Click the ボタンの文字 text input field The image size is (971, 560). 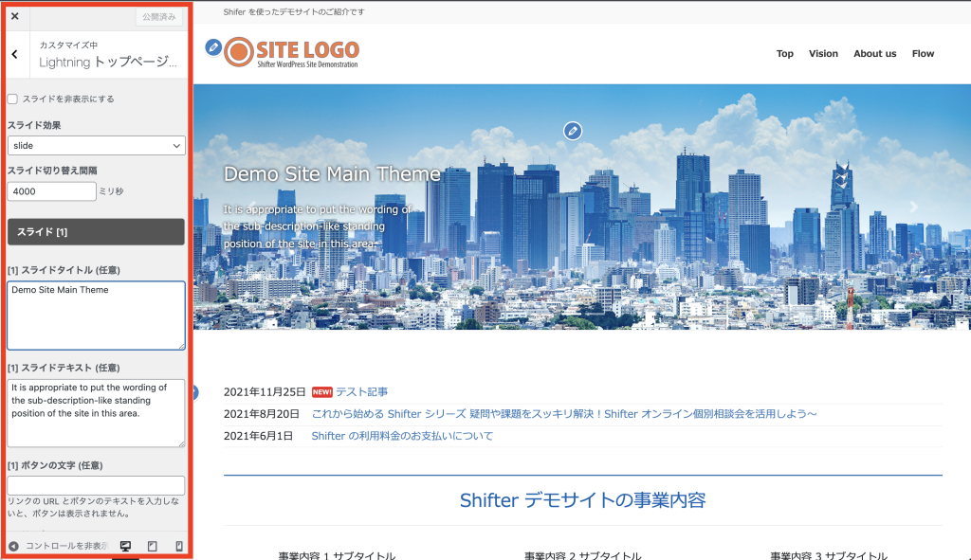pos(96,485)
